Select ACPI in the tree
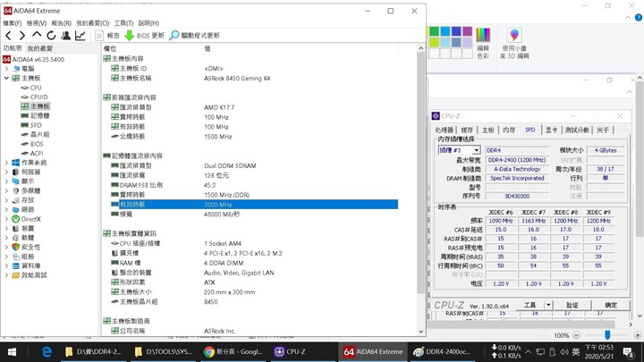Viewport: 644px width, 362px height. tap(37, 153)
